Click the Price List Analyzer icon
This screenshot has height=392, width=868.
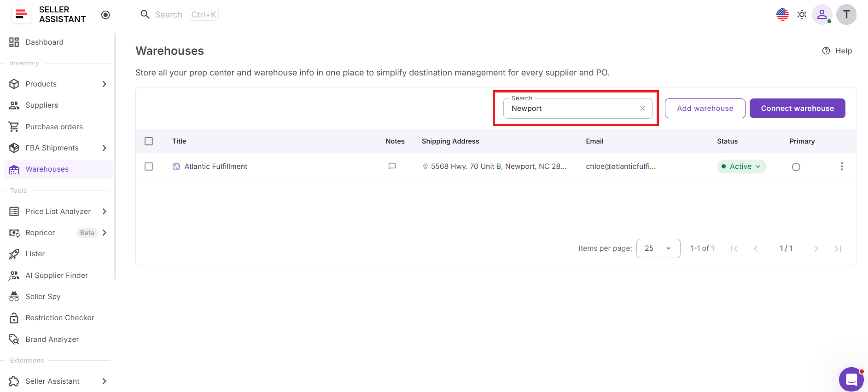coord(14,211)
